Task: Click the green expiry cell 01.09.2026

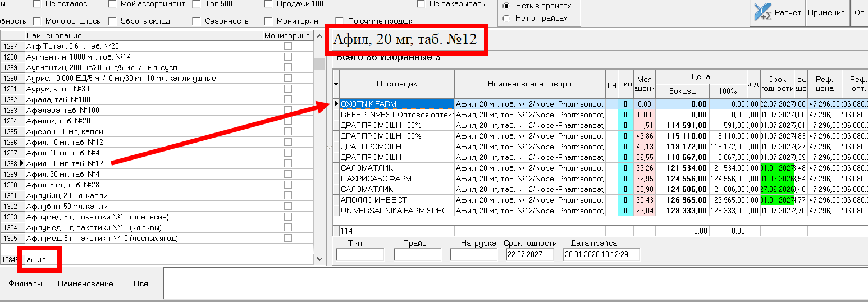Action: 777,179
